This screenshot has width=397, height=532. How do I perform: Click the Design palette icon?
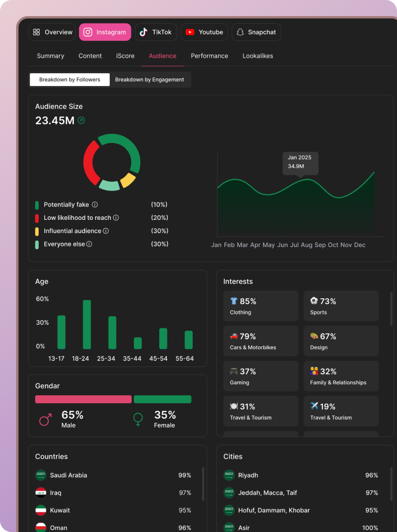[314, 336]
